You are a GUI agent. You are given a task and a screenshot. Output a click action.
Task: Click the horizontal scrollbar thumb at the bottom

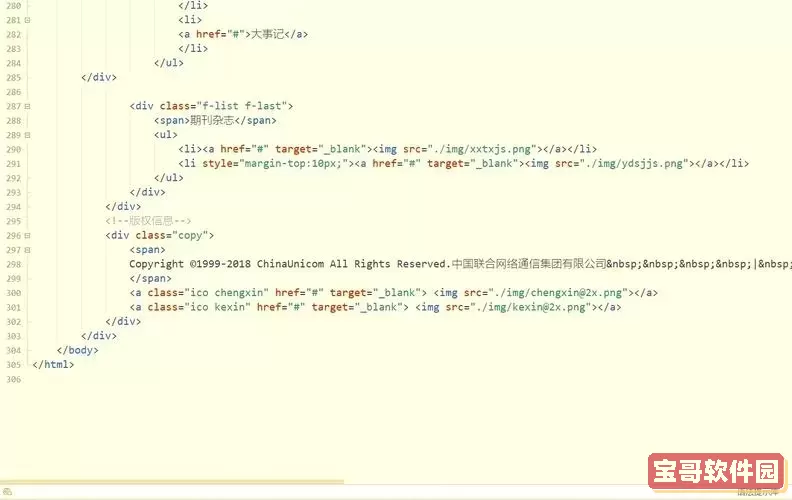pos(172,482)
